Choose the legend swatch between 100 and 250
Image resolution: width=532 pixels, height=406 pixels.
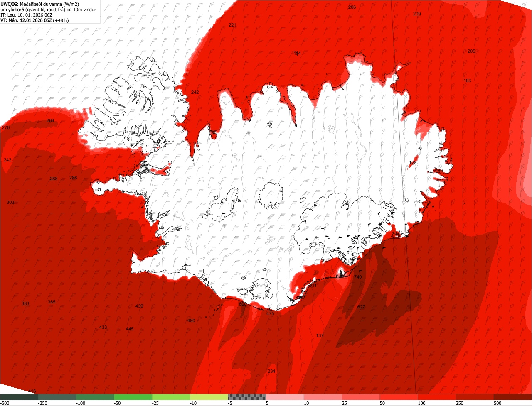(x=437, y=397)
